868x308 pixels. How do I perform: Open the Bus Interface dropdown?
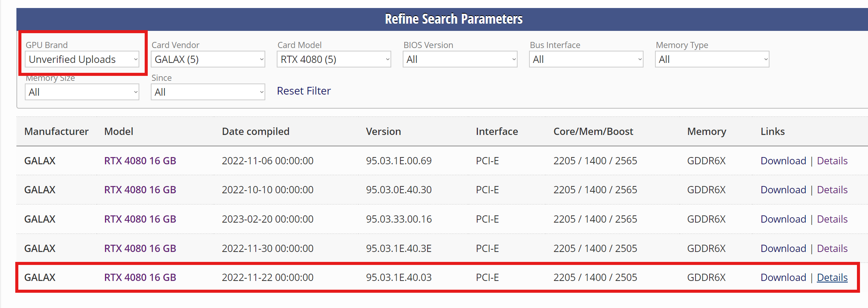click(586, 59)
